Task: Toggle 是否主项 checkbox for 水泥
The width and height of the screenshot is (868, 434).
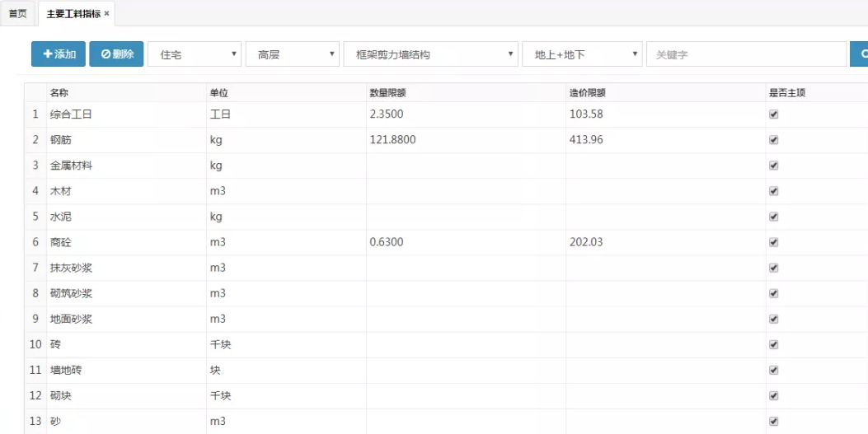Action: point(773,217)
